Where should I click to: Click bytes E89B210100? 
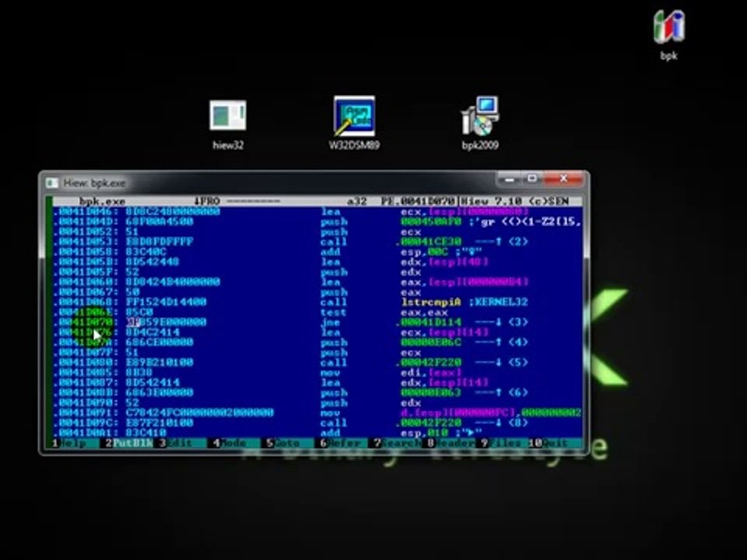click(159, 362)
